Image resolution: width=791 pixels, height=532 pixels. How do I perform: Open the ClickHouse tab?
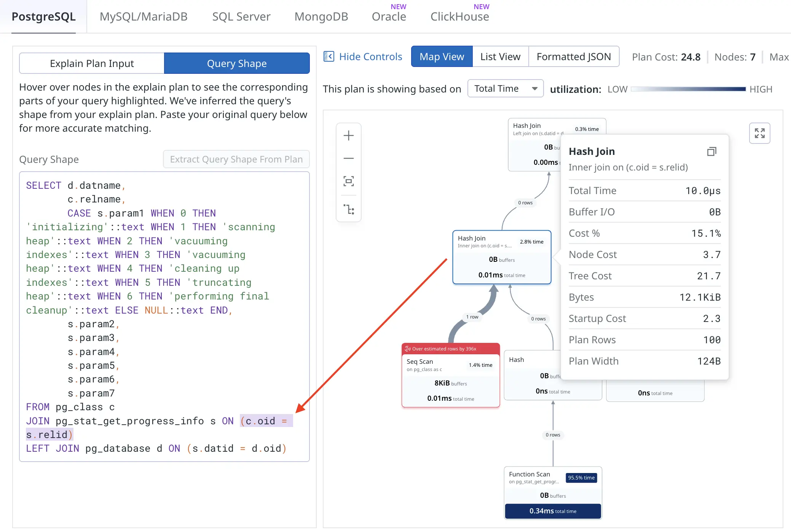459,16
